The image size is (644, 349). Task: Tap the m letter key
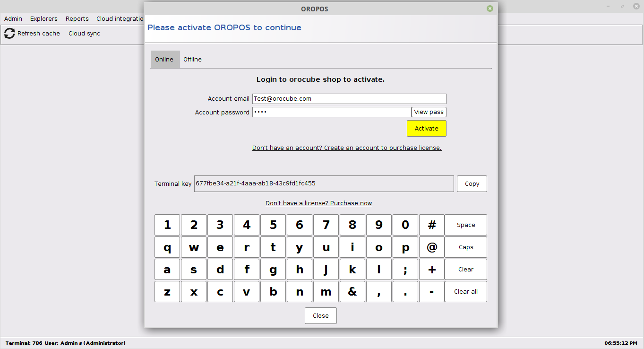click(326, 292)
